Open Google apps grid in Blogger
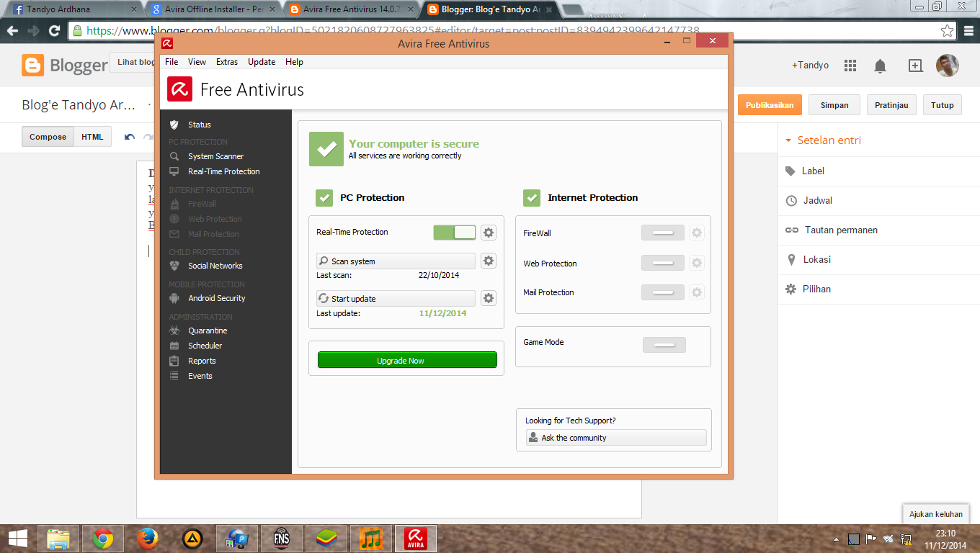The height and width of the screenshot is (553, 980). coord(850,66)
